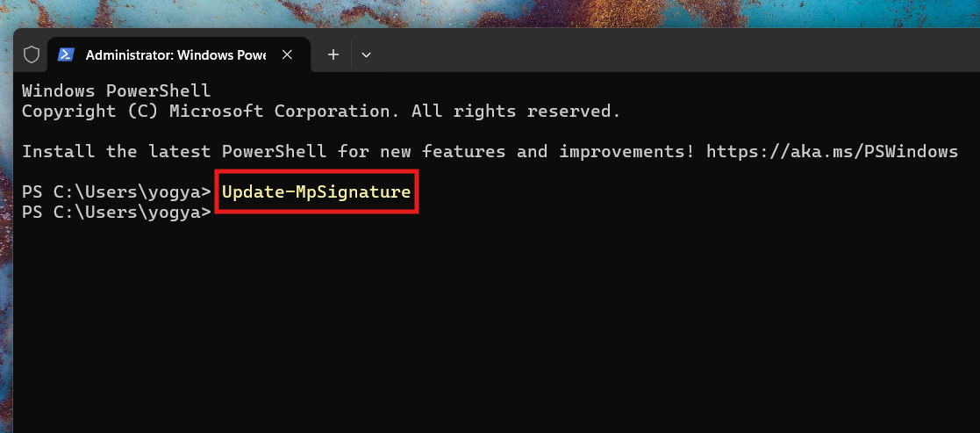This screenshot has width=980, height=433.
Task: Click the 'Windows PowerShell' header line
Action: tap(117, 90)
